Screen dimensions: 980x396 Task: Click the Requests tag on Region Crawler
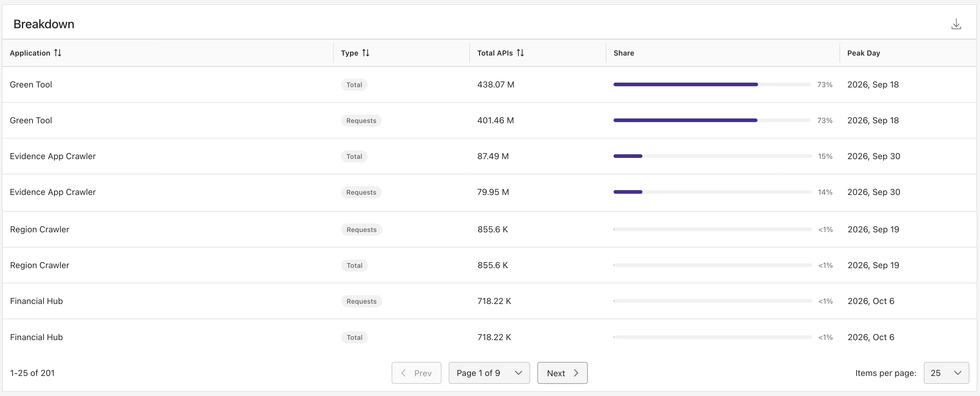[361, 229]
